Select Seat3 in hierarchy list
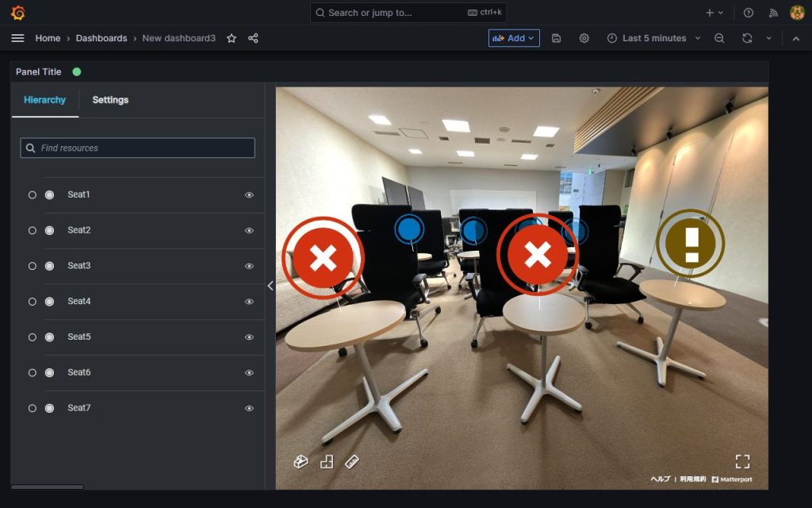The height and width of the screenshot is (508, 812). (x=79, y=265)
